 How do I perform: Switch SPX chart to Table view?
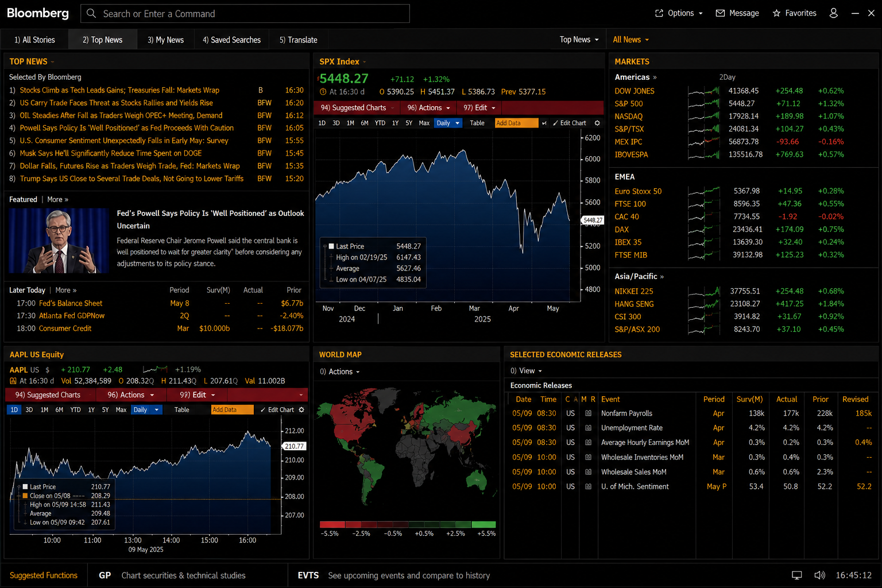coord(477,123)
